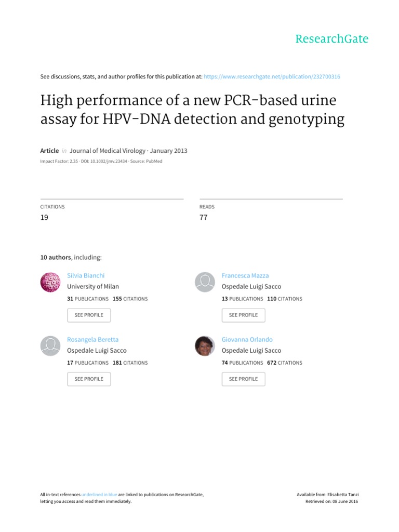This screenshot has width=399, height=532.
Task: Open Silvia Bianchi's author name link
Action: tap(86, 275)
